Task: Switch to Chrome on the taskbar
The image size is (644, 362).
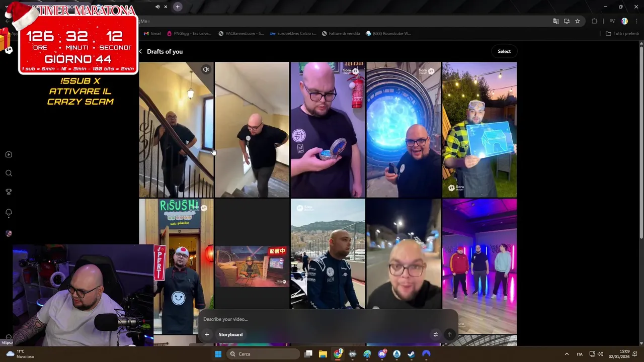Action: 338,354
